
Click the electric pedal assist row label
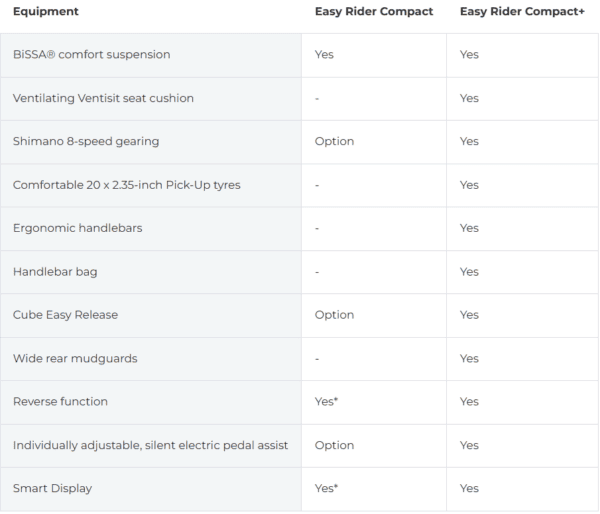pos(150,445)
